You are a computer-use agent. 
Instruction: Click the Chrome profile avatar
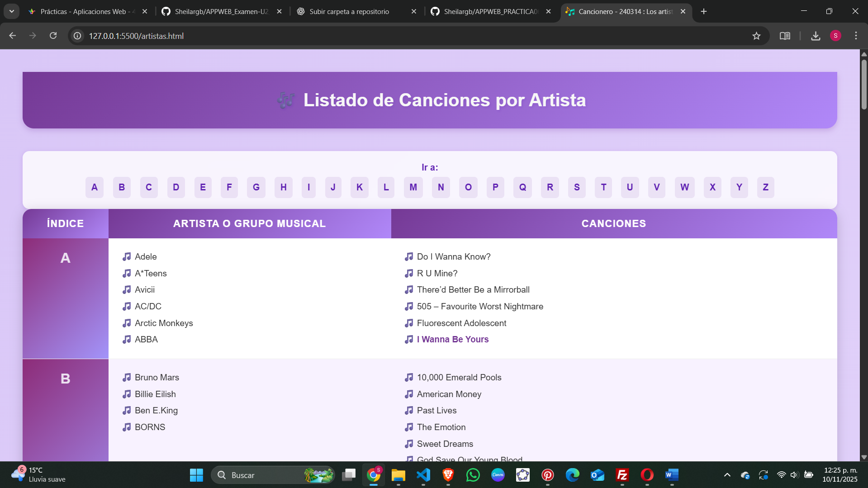(x=835, y=36)
